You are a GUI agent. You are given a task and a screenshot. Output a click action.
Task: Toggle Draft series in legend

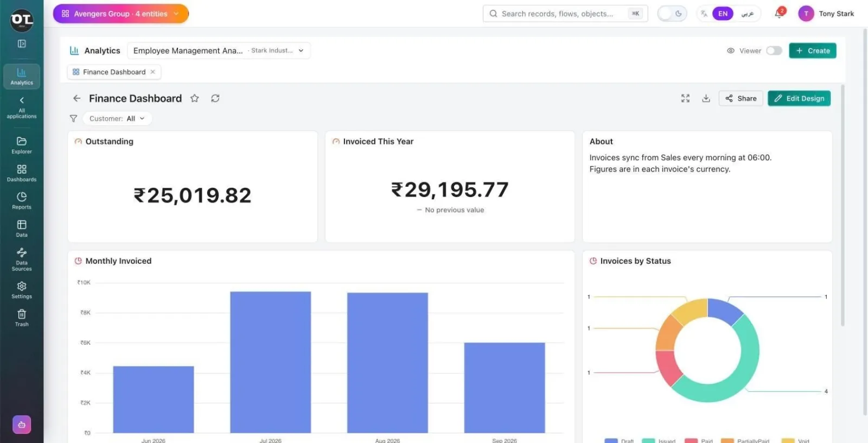pyautogui.click(x=619, y=440)
